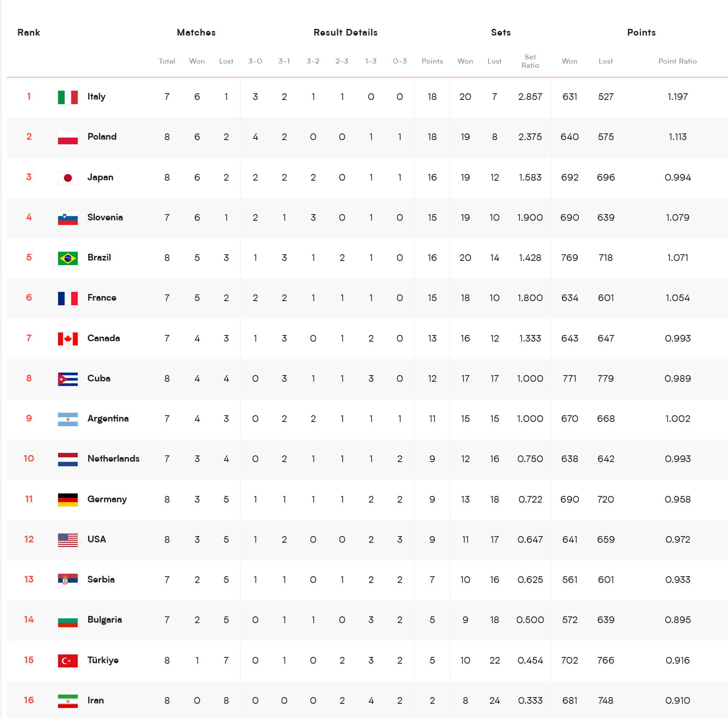Screen dimensions: 728x718
Task: Click the Serbia flag icon
Action: 68,580
